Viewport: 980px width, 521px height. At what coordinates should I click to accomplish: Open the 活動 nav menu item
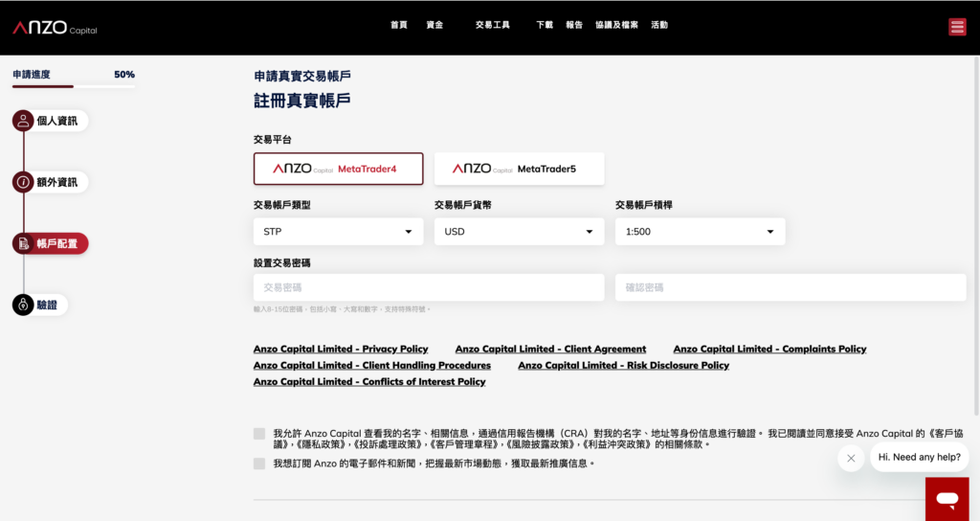[x=659, y=25]
